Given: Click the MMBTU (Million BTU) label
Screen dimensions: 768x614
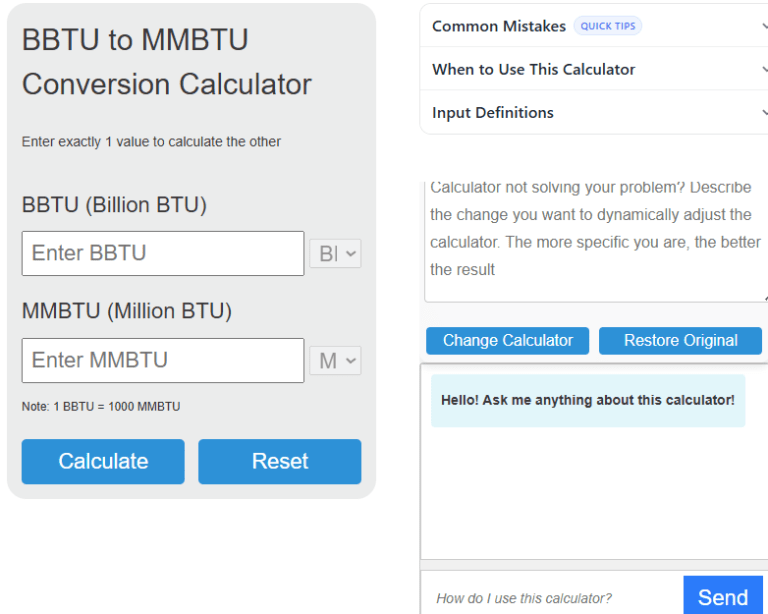Looking at the screenshot, I should point(127,311).
